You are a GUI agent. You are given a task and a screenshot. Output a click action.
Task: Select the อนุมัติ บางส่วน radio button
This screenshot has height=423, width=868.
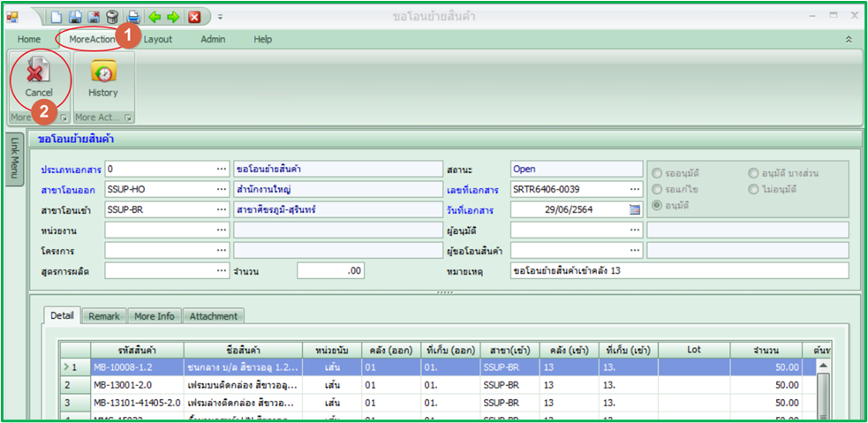pos(753,173)
